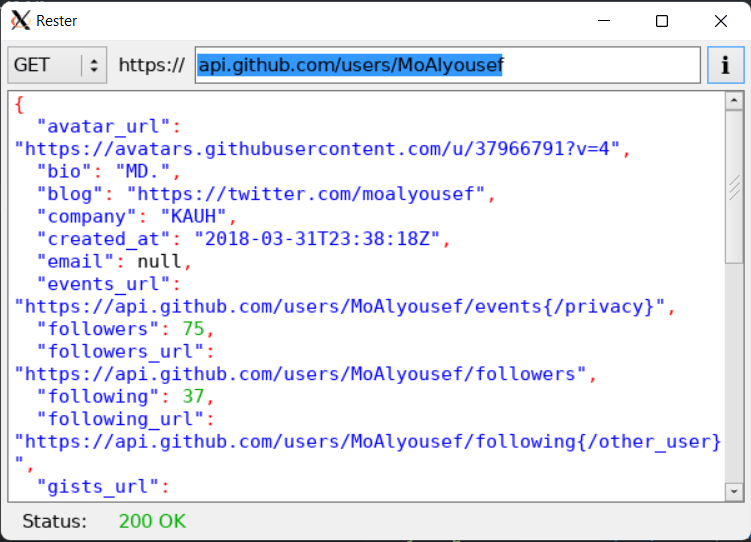This screenshot has height=542, width=751.
Task: Click the "2018-03-31T23:38:18Z" timestamp value
Action: pos(317,239)
